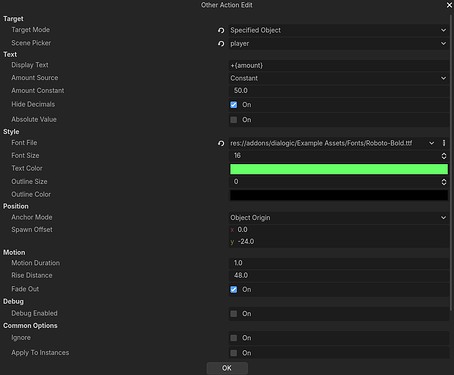Click the Amount Constant field
454x375 pixels.
(339, 91)
